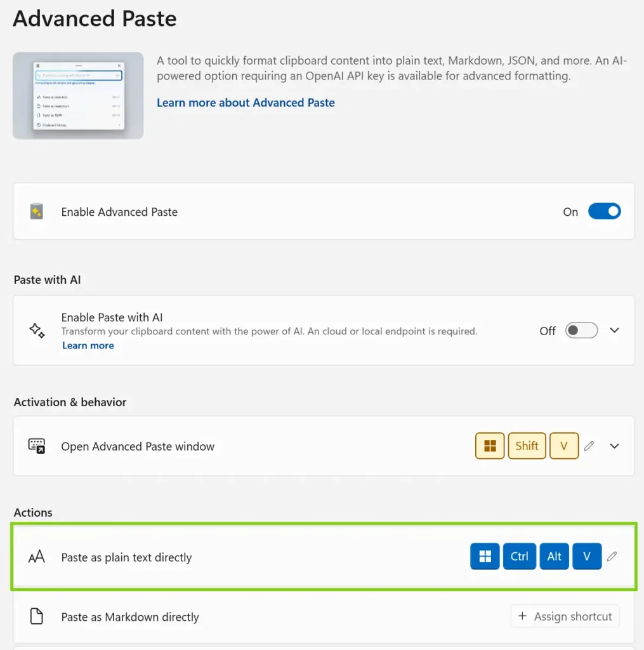Turn on the Enable Paste with AI switch
The width and height of the screenshot is (644, 650).
[581, 330]
